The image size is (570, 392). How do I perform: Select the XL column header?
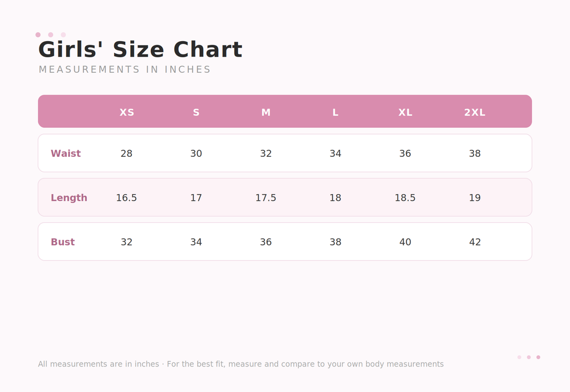click(405, 112)
